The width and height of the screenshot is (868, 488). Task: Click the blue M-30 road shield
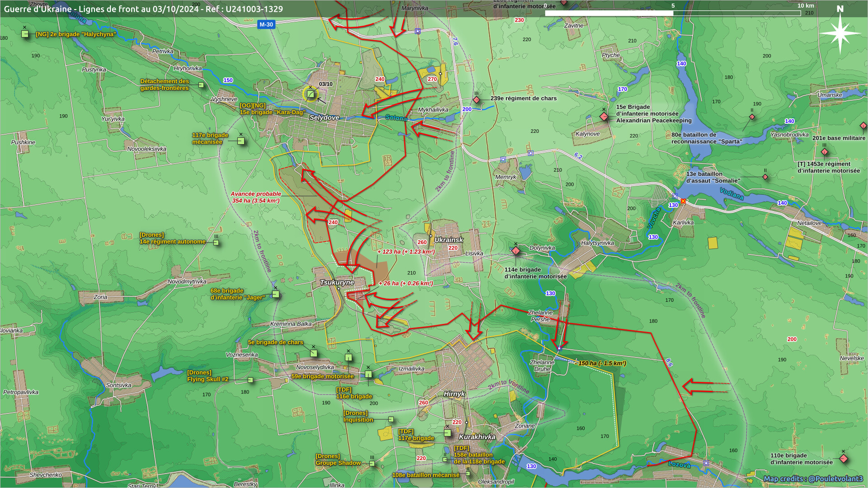click(266, 24)
